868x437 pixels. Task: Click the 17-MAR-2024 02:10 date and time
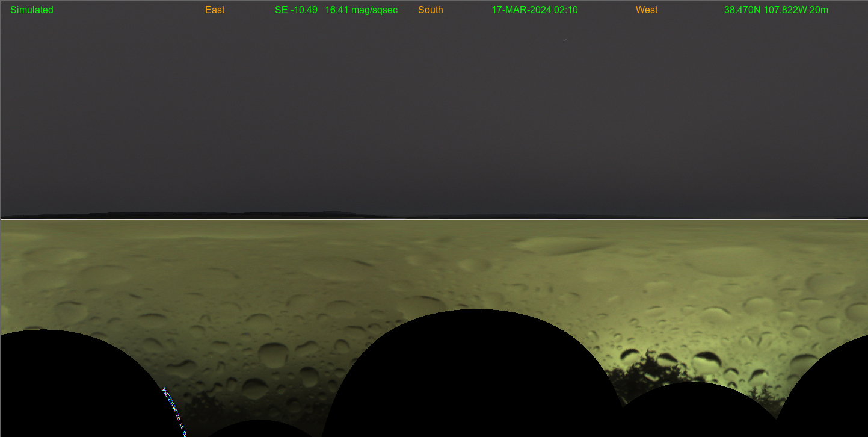[534, 10]
